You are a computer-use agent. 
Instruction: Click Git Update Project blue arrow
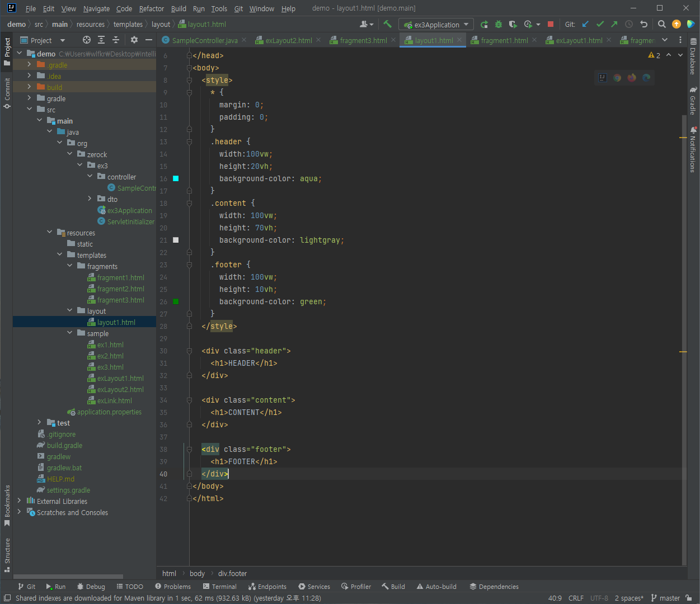(585, 24)
